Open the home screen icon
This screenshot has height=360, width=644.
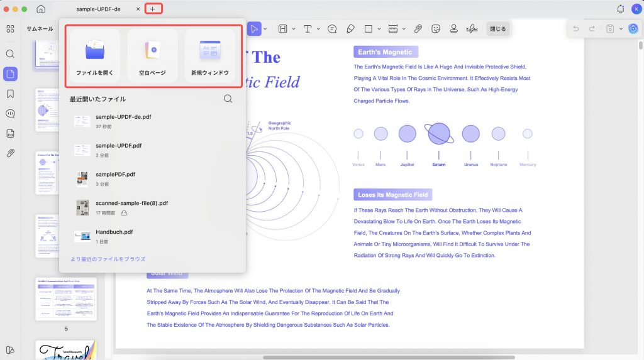click(41, 9)
